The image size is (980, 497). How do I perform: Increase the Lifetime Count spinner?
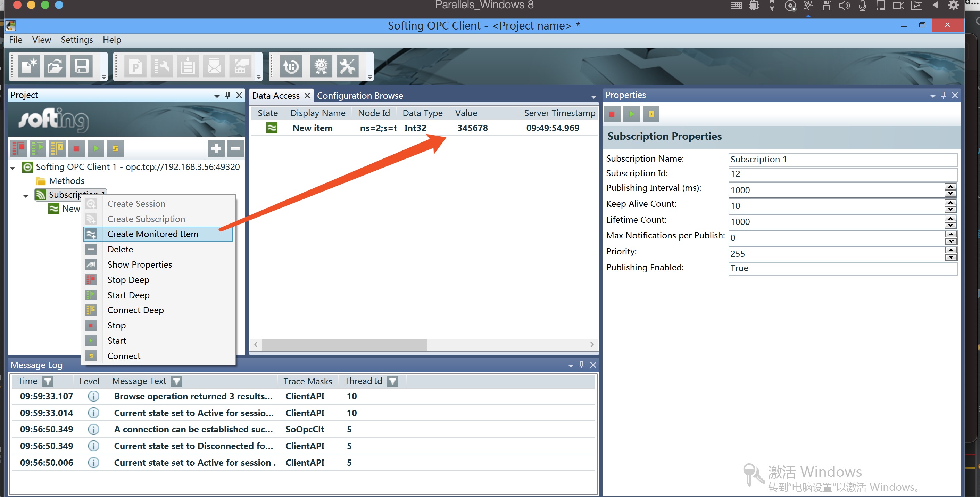click(950, 218)
